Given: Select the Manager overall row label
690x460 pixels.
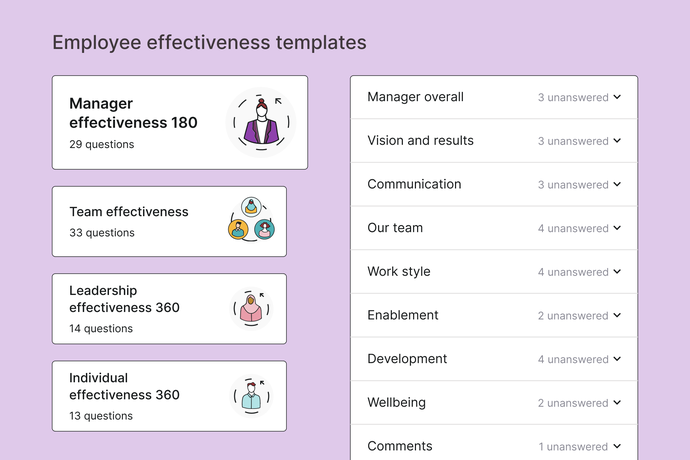Looking at the screenshot, I should click(x=415, y=97).
